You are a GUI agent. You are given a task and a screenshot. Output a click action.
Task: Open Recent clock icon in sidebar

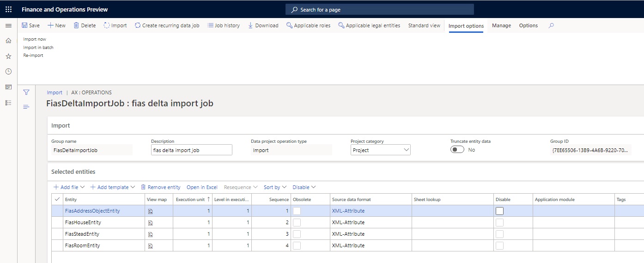tap(8, 72)
